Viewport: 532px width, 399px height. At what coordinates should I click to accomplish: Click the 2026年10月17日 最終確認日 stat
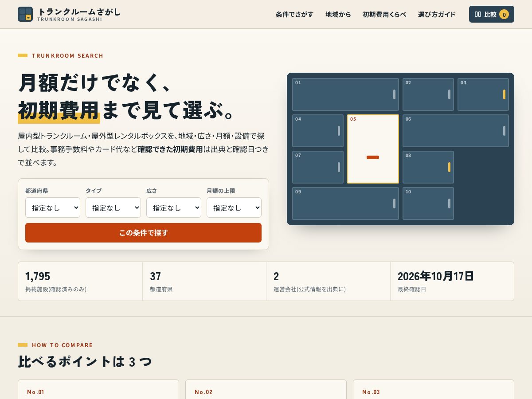(x=452, y=282)
